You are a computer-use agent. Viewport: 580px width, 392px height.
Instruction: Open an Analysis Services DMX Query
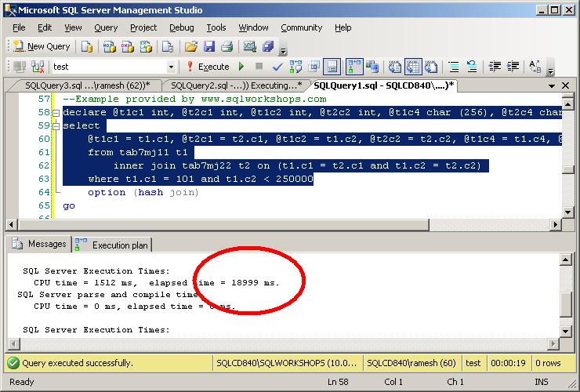128,46
